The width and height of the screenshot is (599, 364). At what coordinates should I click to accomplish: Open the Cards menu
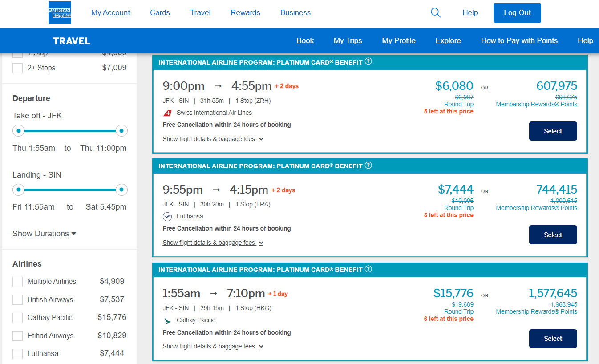pos(160,12)
